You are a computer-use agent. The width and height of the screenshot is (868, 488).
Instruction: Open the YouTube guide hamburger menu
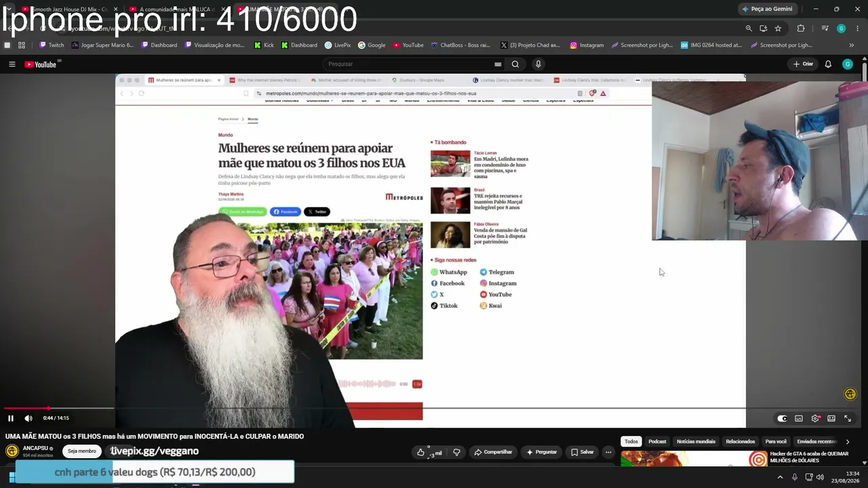pyautogui.click(x=12, y=64)
